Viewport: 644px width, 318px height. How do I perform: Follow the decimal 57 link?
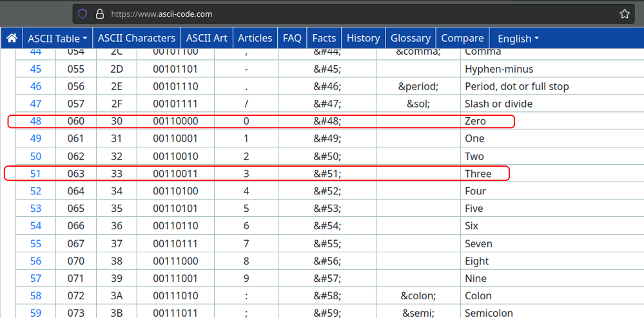coord(35,278)
